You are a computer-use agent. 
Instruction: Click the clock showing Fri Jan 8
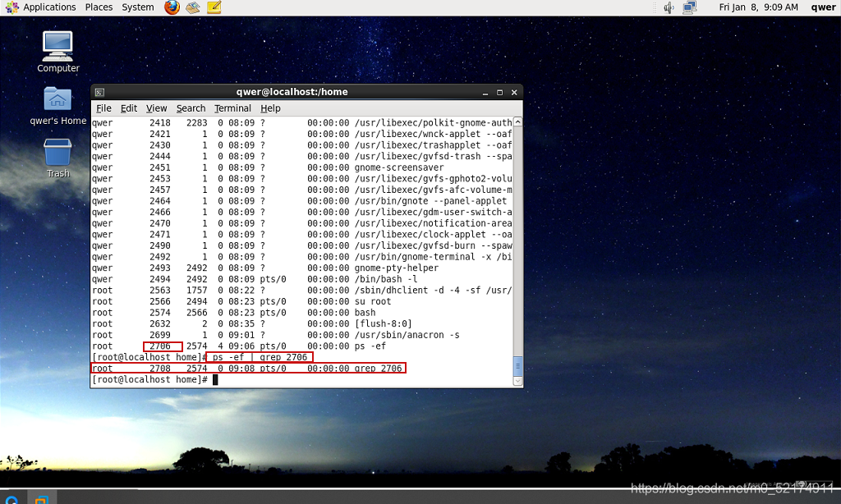[758, 7]
